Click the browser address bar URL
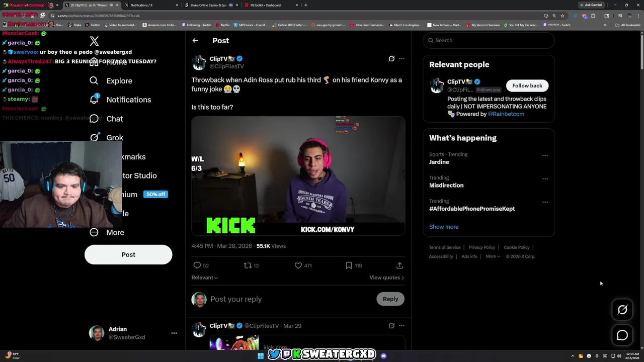This screenshot has width=644, height=362. pos(99,16)
